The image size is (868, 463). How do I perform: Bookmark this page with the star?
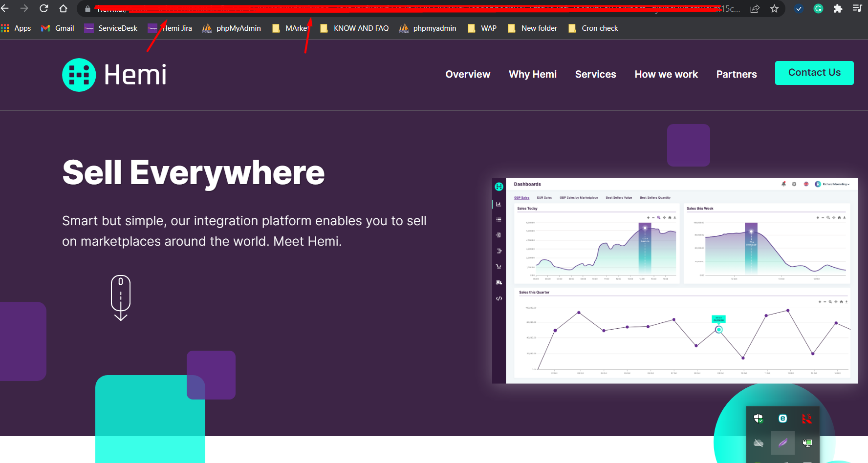(774, 9)
